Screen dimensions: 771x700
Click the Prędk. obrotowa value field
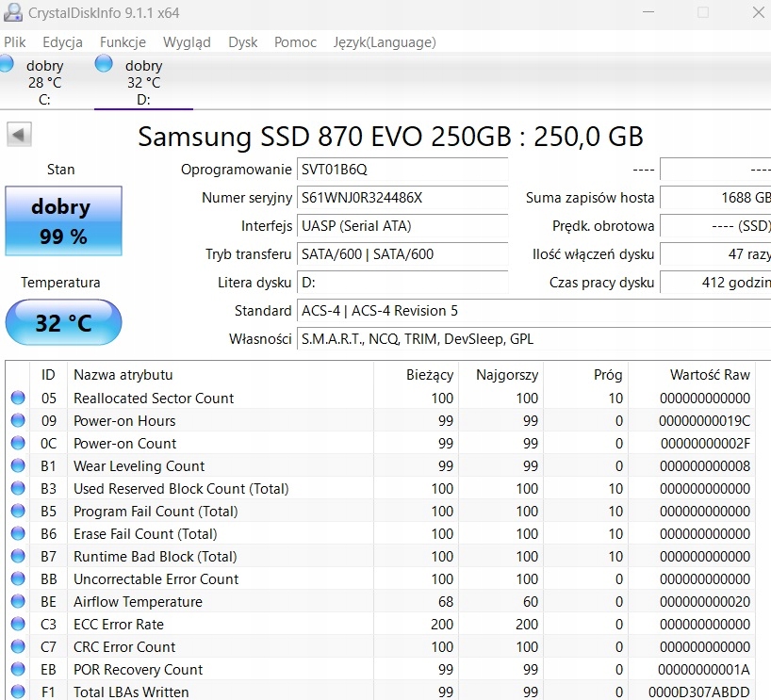715,226
